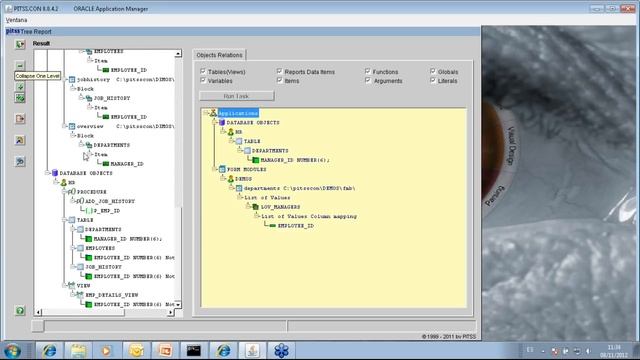640x360 pixels.
Task: Click the refresh swirl icon in left toolbar
Action: (x=20, y=161)
